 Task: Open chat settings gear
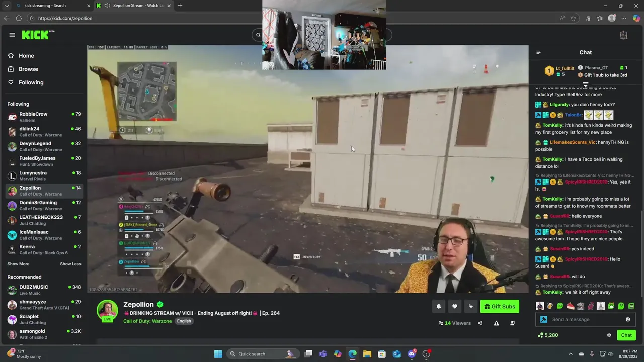(609, 335)
